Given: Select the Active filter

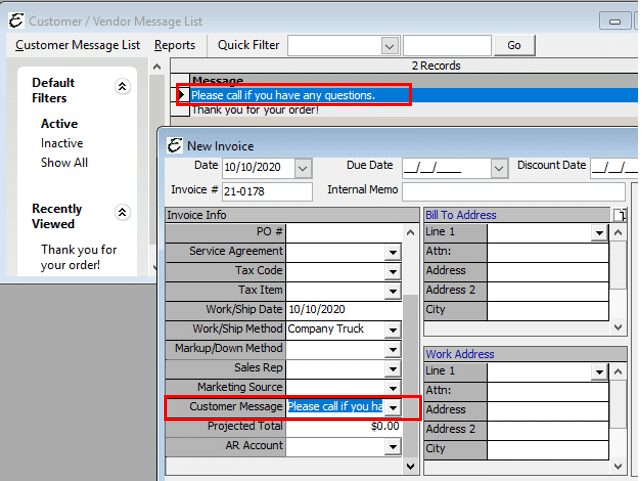Looking at the screenshot, I should [59, 124].
